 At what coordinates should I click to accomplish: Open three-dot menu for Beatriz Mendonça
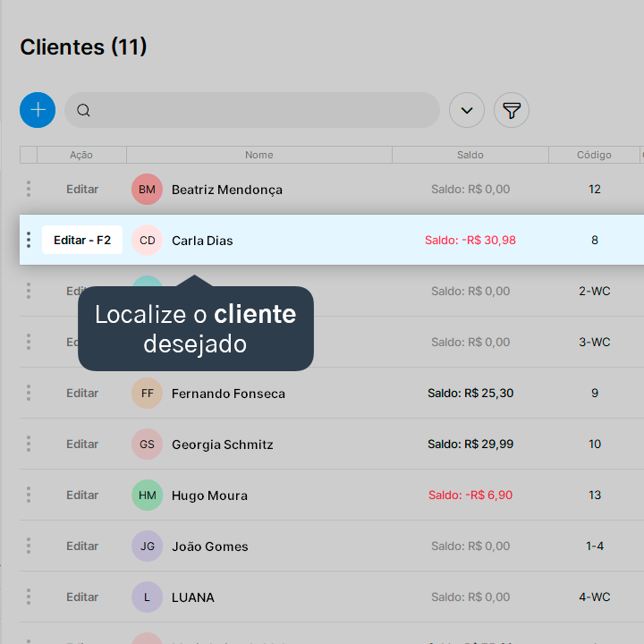(29, 189)
